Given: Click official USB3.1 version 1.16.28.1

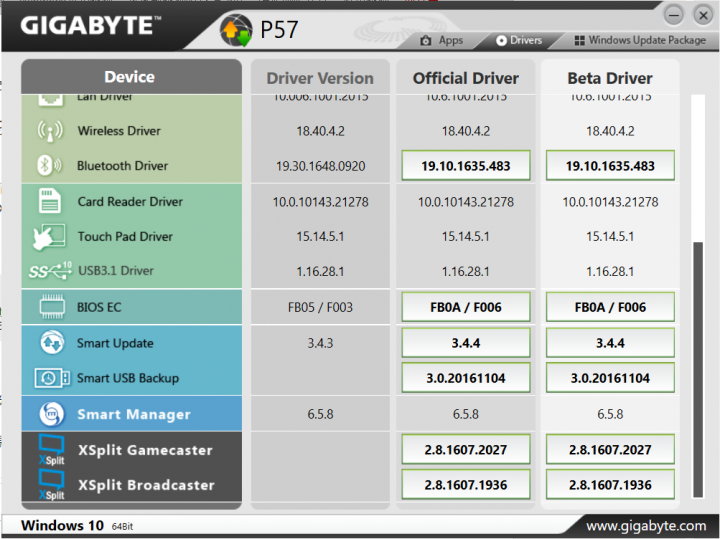Looking at the screenshot, I should point(466,271).
